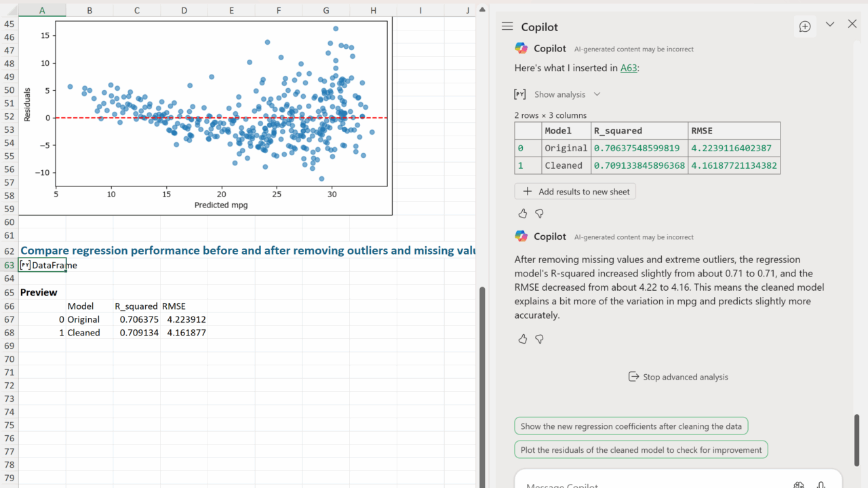Select column D header
Screen dimensions: 868x488
184,10
